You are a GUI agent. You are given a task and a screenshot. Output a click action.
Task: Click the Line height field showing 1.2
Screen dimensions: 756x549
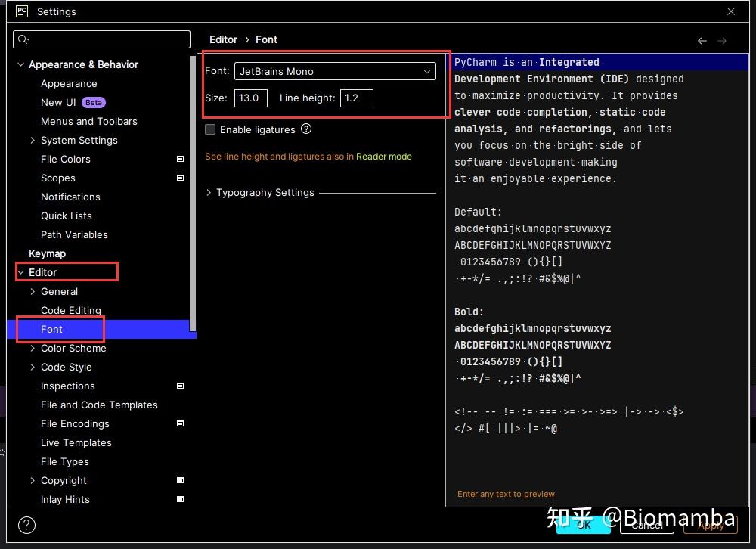(356, 98)
